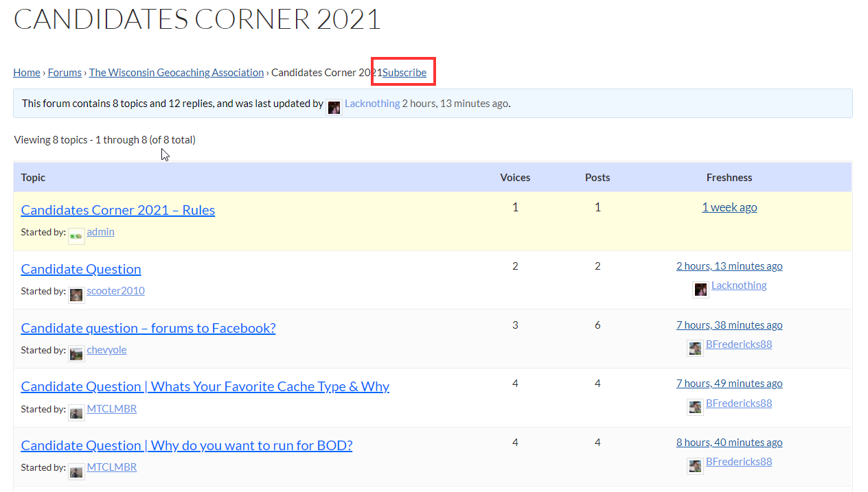Jump to the 7 hours, 38 minutes ago post

729,325
